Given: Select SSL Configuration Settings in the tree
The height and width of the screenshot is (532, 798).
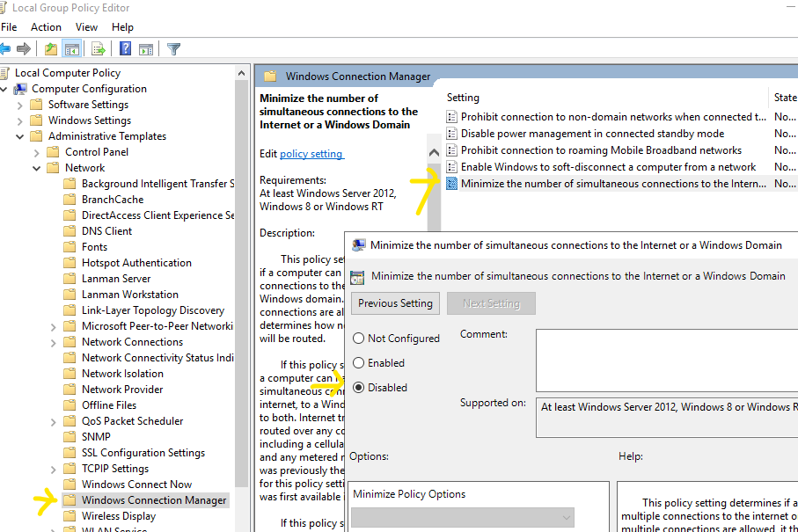Looking at the screenshot, I should [x=143, y=453].
